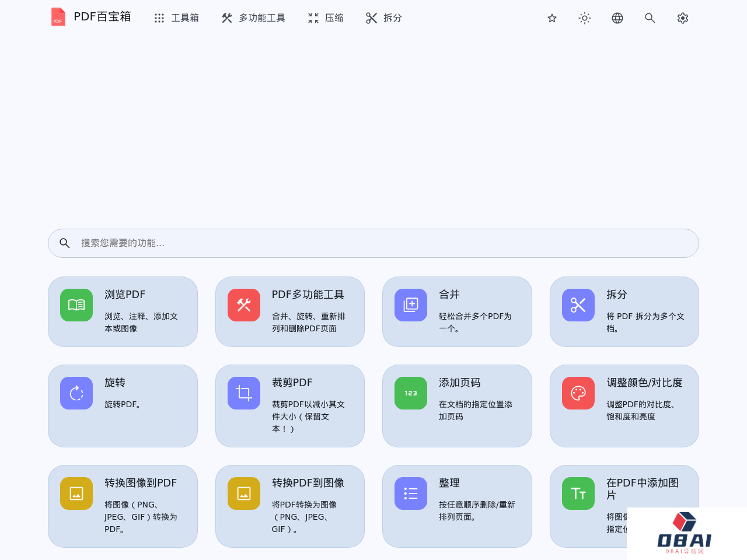
Task: Open the language globe selector
Action: [x=617, y=17]
